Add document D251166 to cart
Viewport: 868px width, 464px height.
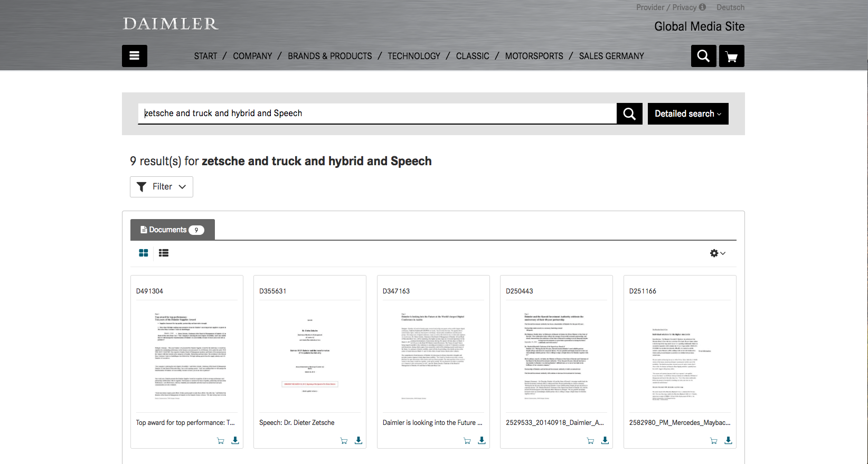point(714,441)
